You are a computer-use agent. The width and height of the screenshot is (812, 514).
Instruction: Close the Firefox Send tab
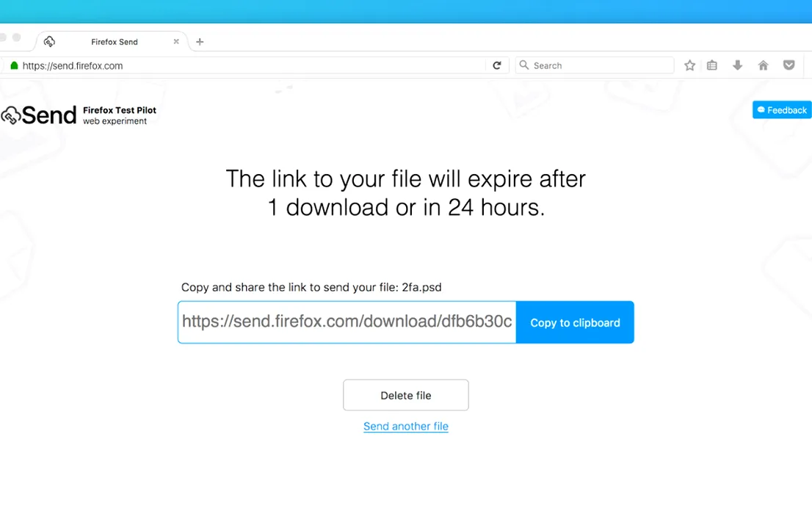click(x=176, y=41)
